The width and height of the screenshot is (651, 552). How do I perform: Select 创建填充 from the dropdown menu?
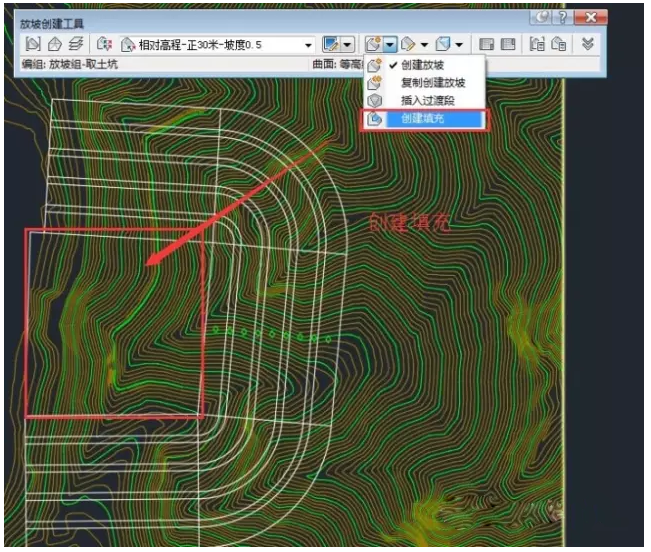(x=425, y=119)
